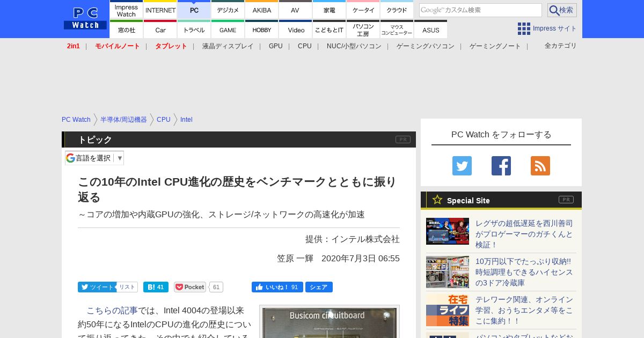Screen dimensions: 644x338
Task: Open the RSS feed icon
Action: click(x=540, y=166)
